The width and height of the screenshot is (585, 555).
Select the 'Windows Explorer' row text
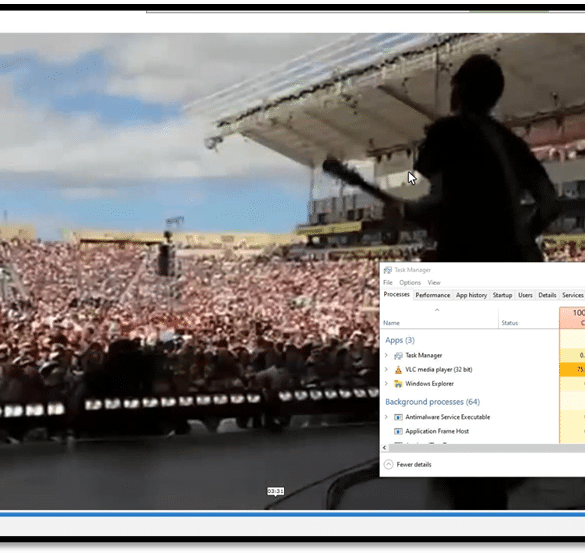tap(429, 384)
